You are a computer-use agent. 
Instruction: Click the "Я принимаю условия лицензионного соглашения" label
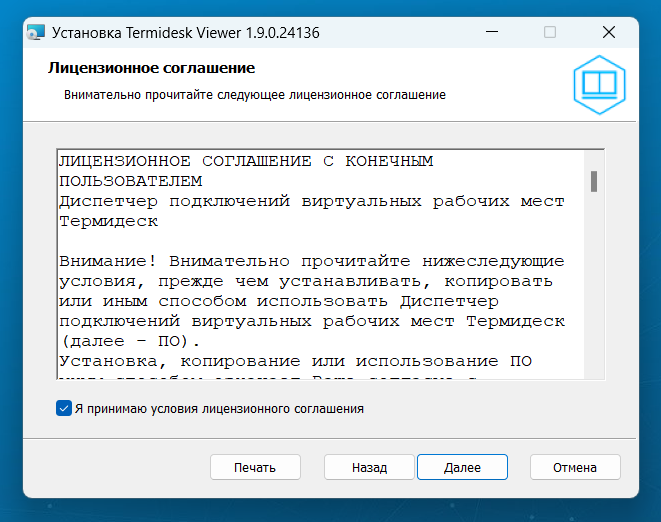(218, 409)
